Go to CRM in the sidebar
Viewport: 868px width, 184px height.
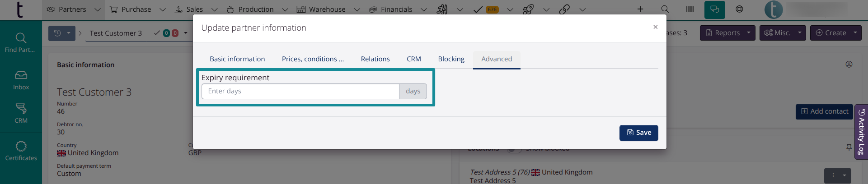coord(21,113)
